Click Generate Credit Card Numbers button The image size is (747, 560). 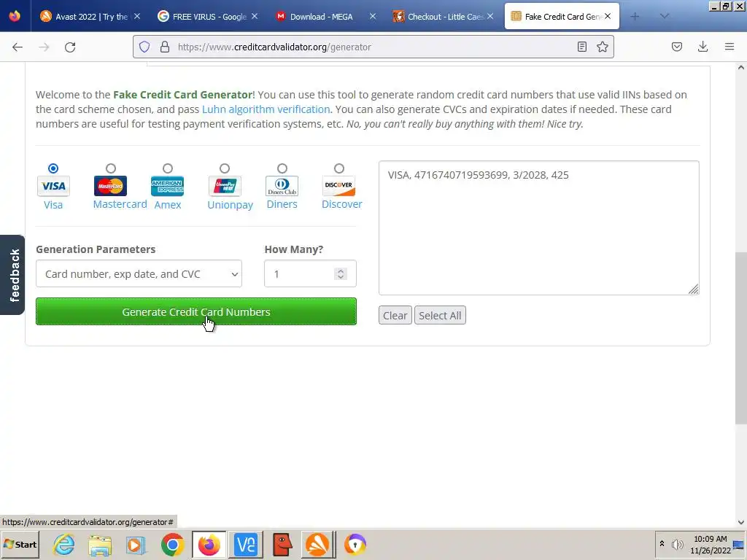point(196,311)
